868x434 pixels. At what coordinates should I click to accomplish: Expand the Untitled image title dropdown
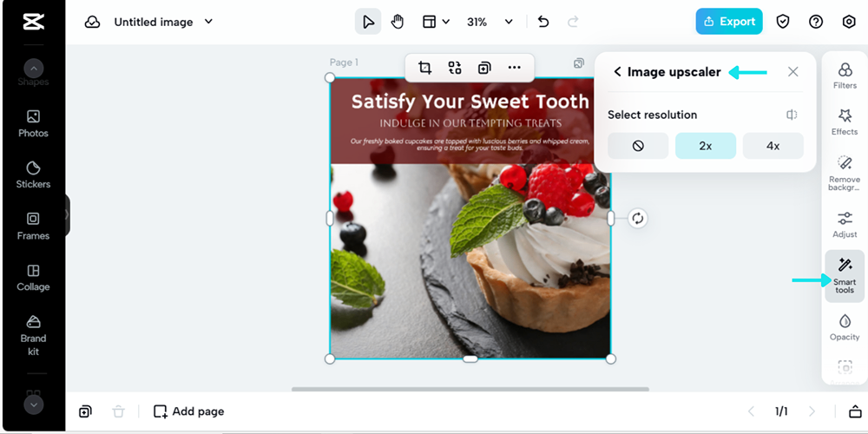click(208, 23)
